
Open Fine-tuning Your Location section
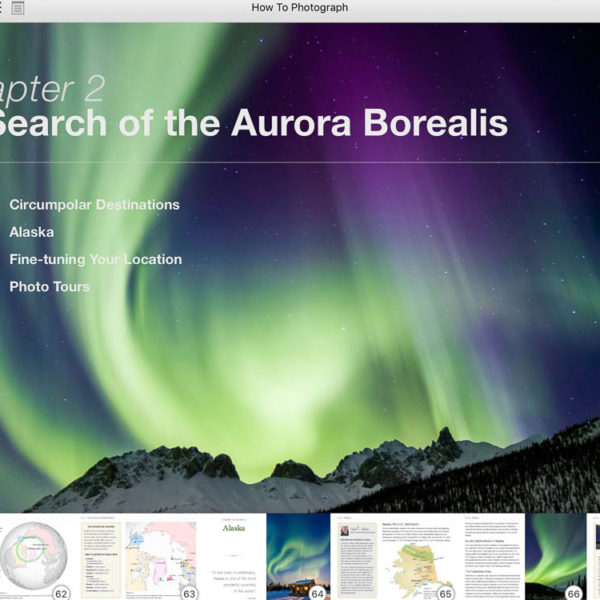96,259
